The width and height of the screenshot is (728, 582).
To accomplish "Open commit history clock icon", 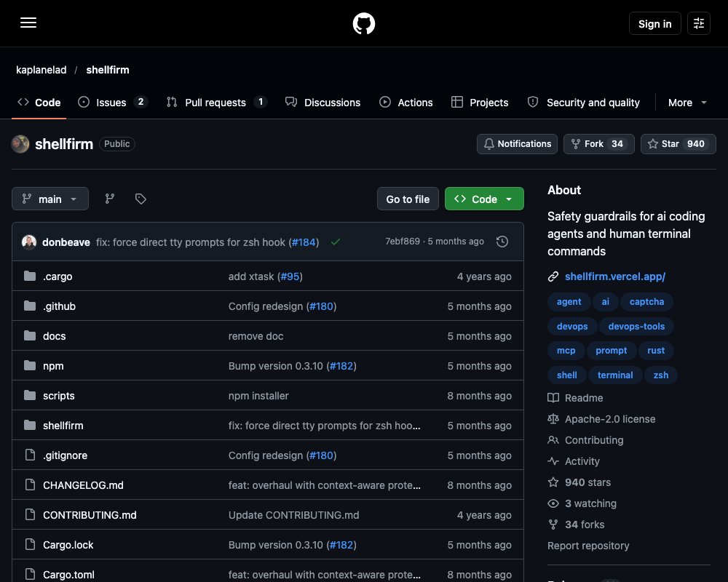I will pos(502,242).
